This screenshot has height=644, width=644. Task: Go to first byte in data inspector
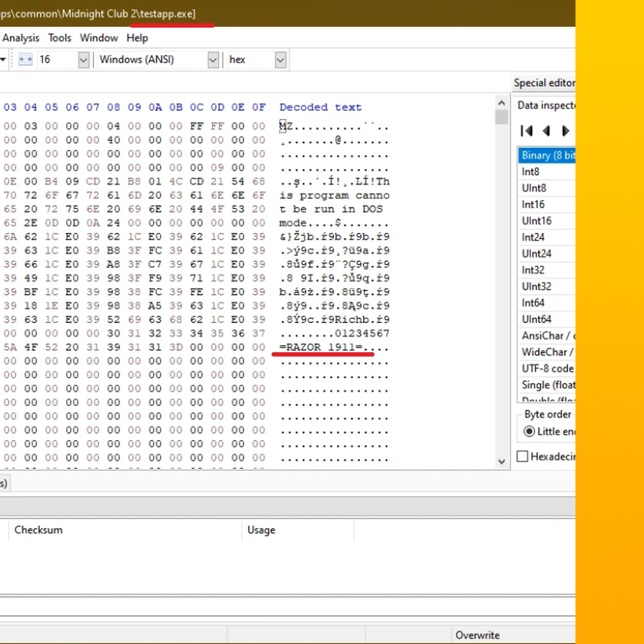click(x=527, y=131)
